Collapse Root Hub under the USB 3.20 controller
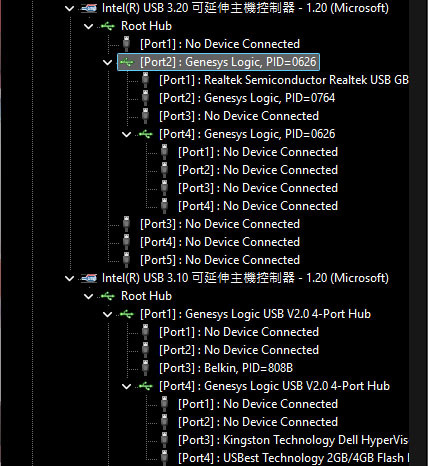Screen dimensions: 428x466 [x=88, y=26]
